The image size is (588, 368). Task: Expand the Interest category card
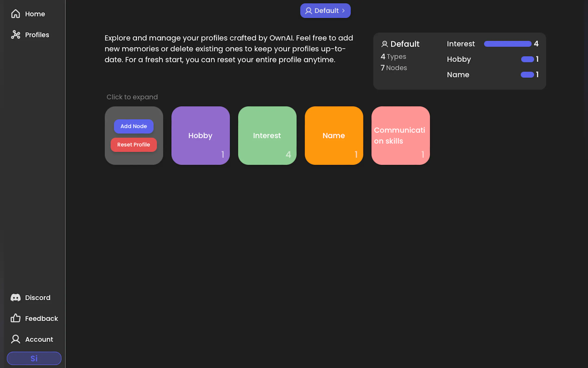pyautogui.click(x=267, y=136)
